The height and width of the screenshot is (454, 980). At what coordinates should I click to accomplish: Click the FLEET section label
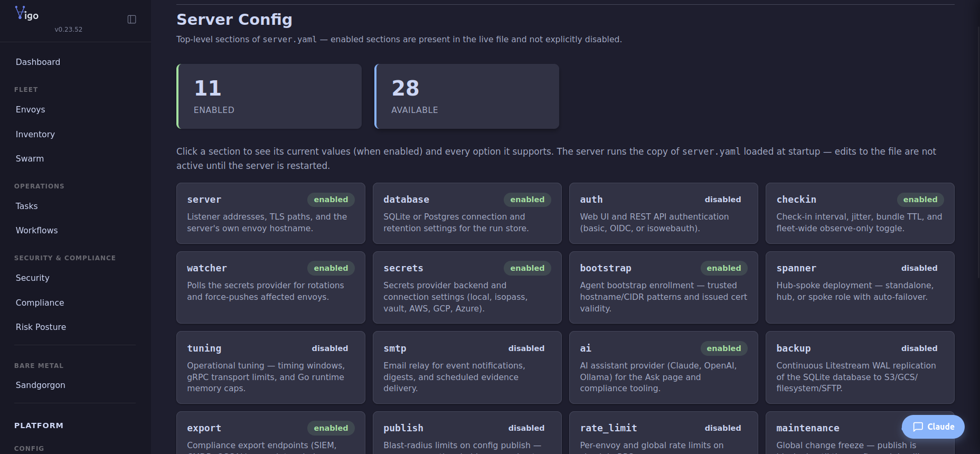point(26,90)
